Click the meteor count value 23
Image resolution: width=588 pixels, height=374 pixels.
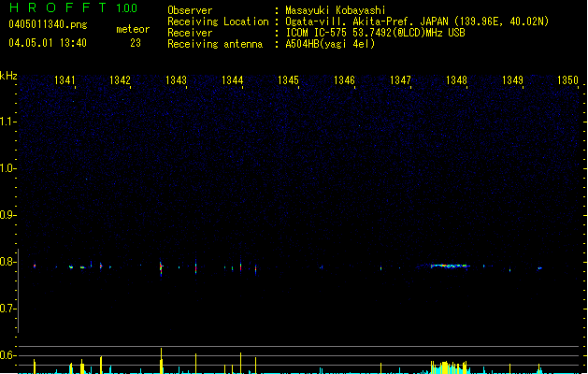click(x=136, y=43)
